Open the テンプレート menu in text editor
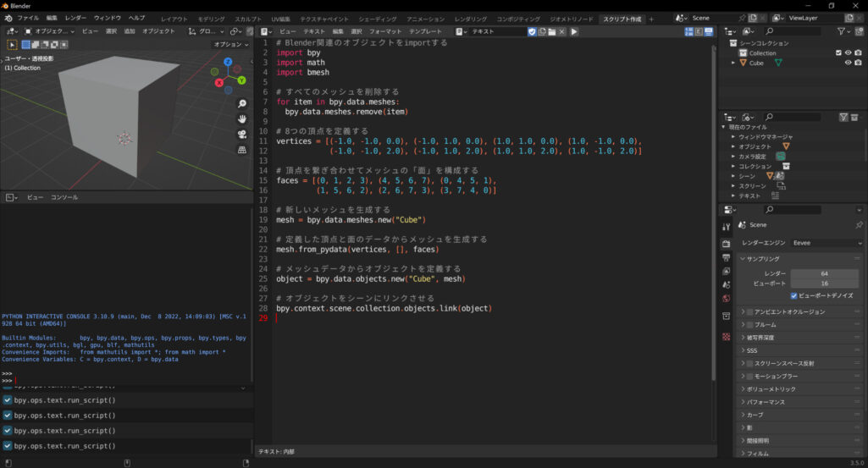The height and width of the screenshot is (468, 868). click(x=426, y=31)
